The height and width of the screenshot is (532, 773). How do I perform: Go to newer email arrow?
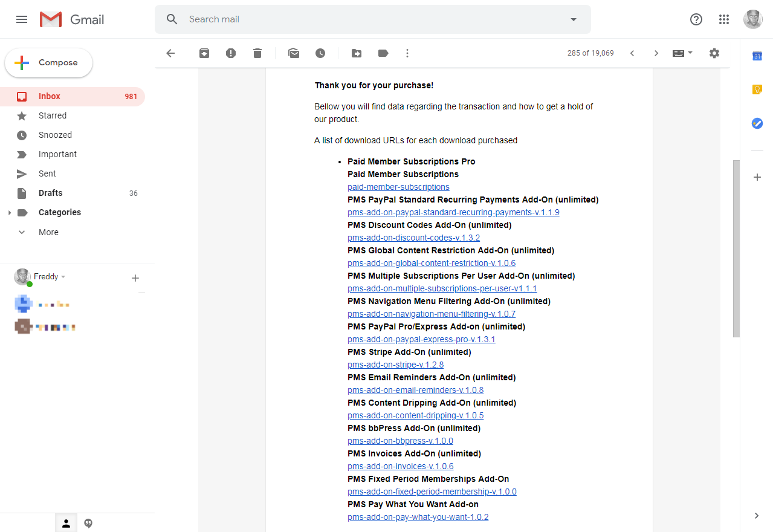click(x=632, y=53)
